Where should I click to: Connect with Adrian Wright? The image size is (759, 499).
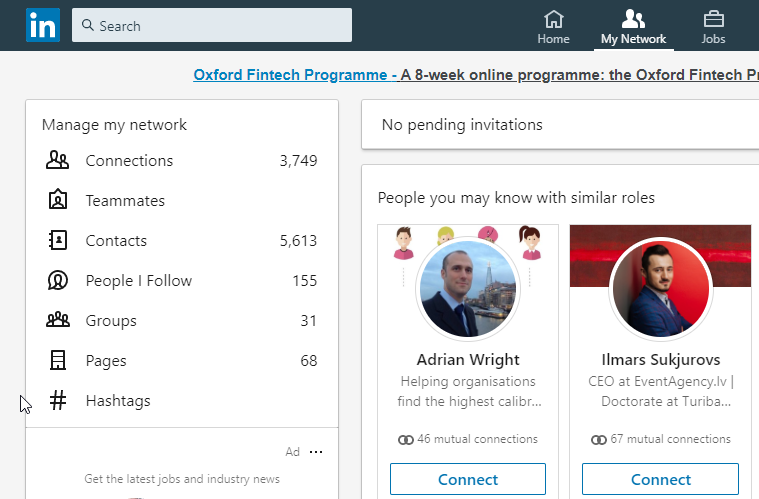tap(468, 479)
